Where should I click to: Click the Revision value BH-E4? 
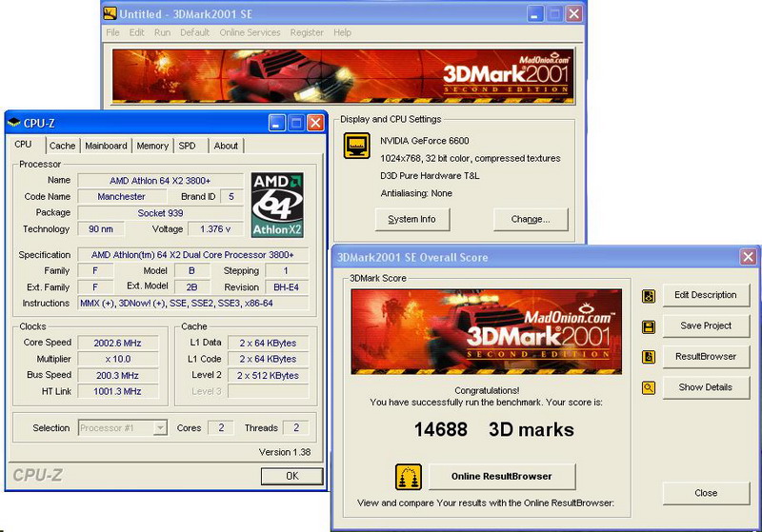pos(287,287)
